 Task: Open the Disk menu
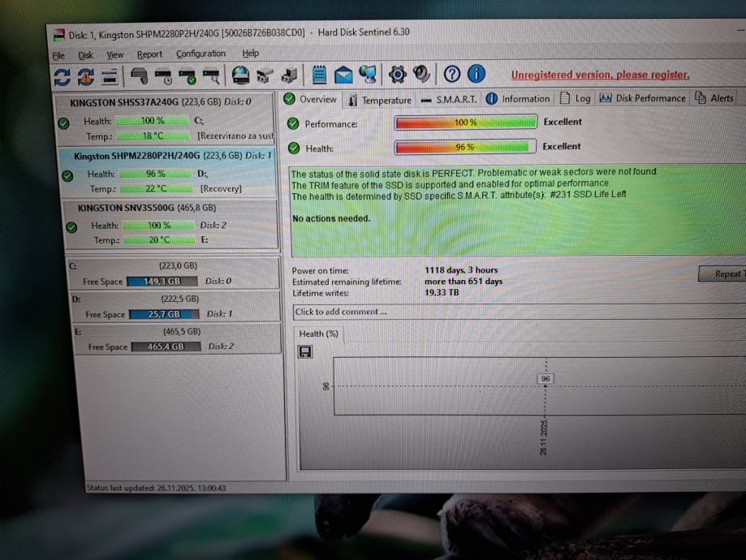[85, 55]
